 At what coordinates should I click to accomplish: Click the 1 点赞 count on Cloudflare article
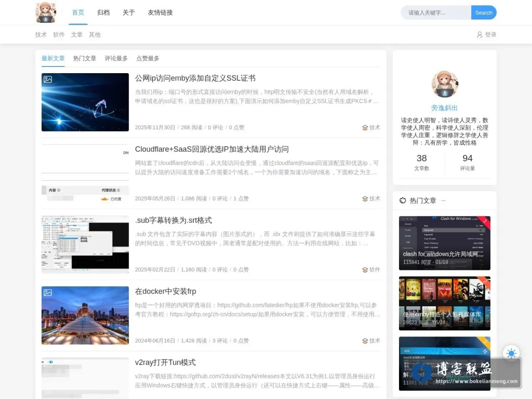click(x=241, y=199)
